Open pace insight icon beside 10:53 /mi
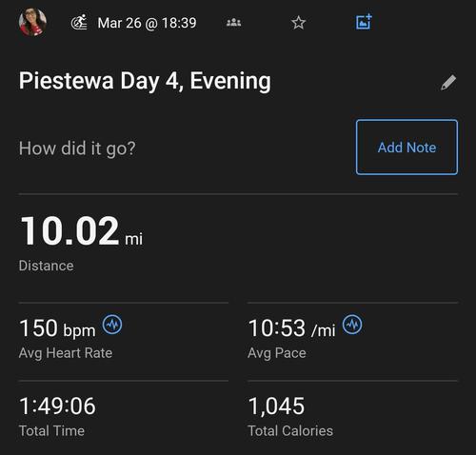 [352, 325]
